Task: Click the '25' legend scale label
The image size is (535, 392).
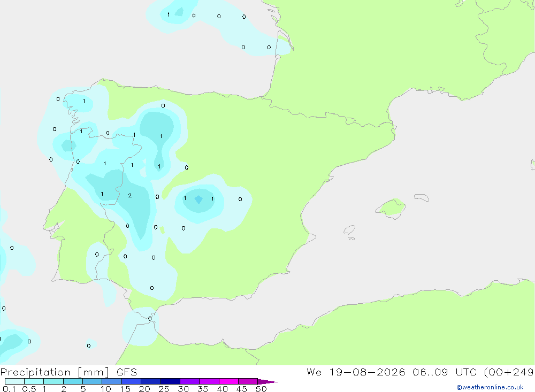Action: point(164,389)
